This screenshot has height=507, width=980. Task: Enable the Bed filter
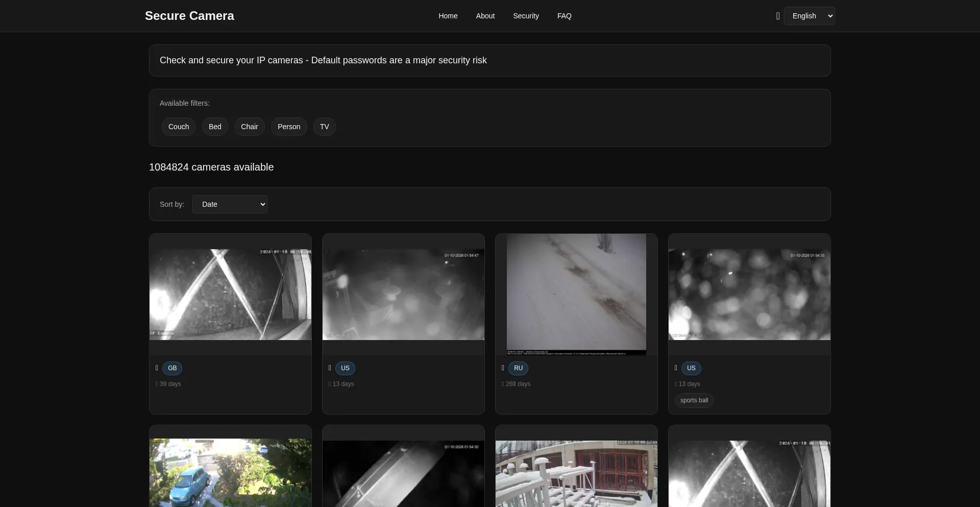(x=214, y=126)
